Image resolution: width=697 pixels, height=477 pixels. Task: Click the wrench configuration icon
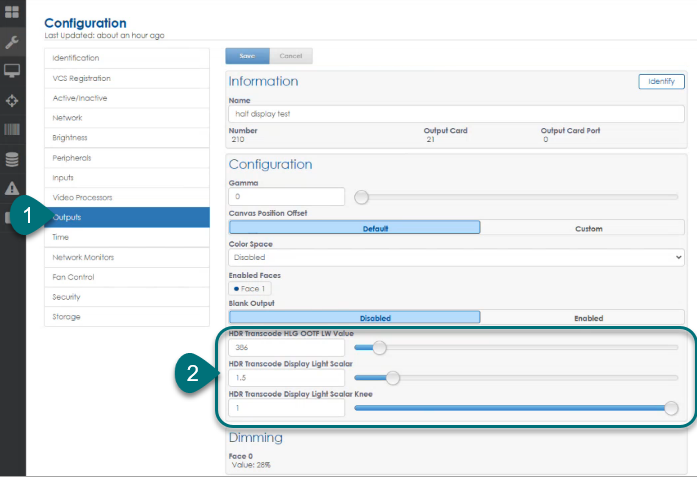tap(12, 42)
